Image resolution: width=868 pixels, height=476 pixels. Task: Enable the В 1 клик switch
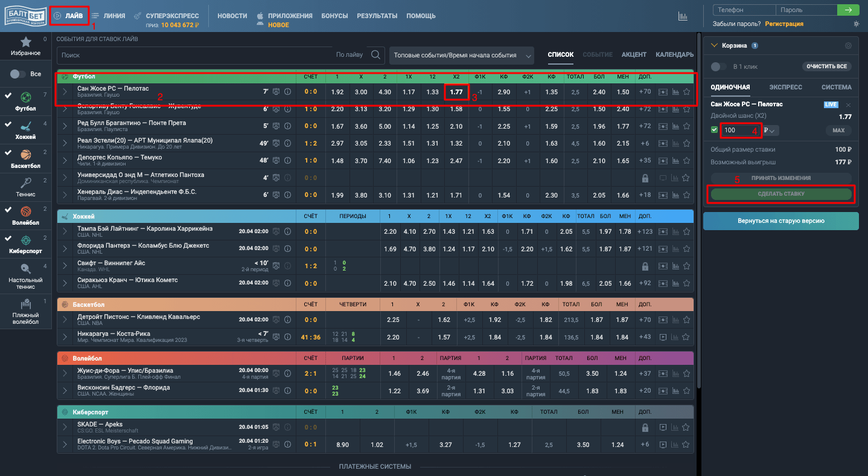pyautogui.click(x=719, y=66)
